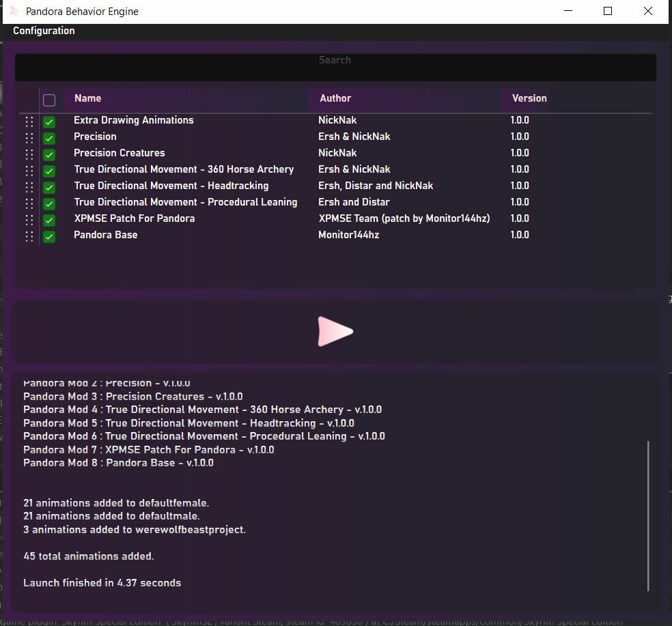Click log line 'Pandora Mod 8 : Pandora Base'

[x=118, y=463]
